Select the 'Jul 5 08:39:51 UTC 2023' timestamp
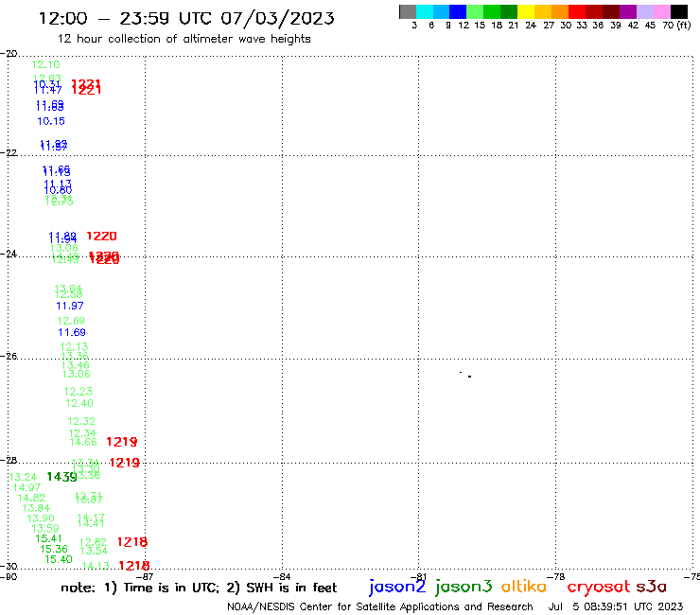 coord(616,606)
